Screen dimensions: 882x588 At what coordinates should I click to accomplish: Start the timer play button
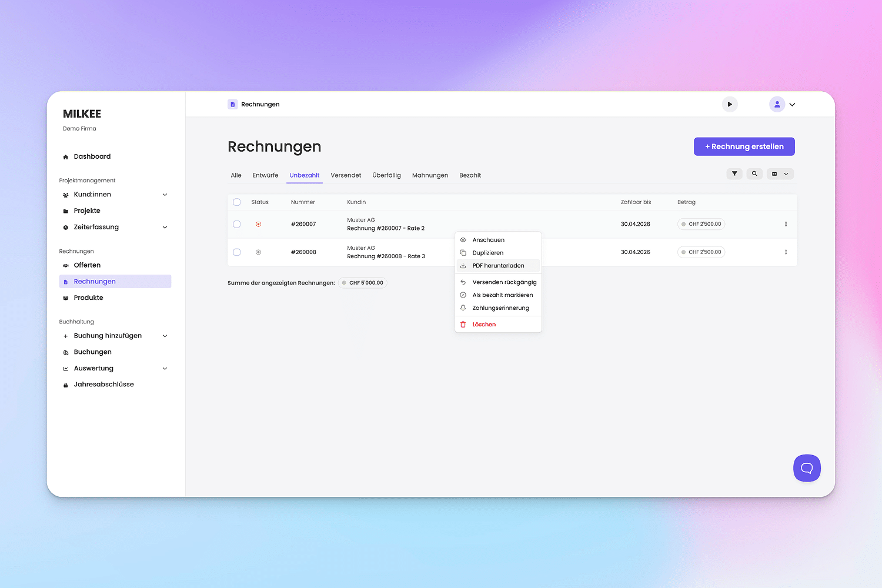pos(730,105)
